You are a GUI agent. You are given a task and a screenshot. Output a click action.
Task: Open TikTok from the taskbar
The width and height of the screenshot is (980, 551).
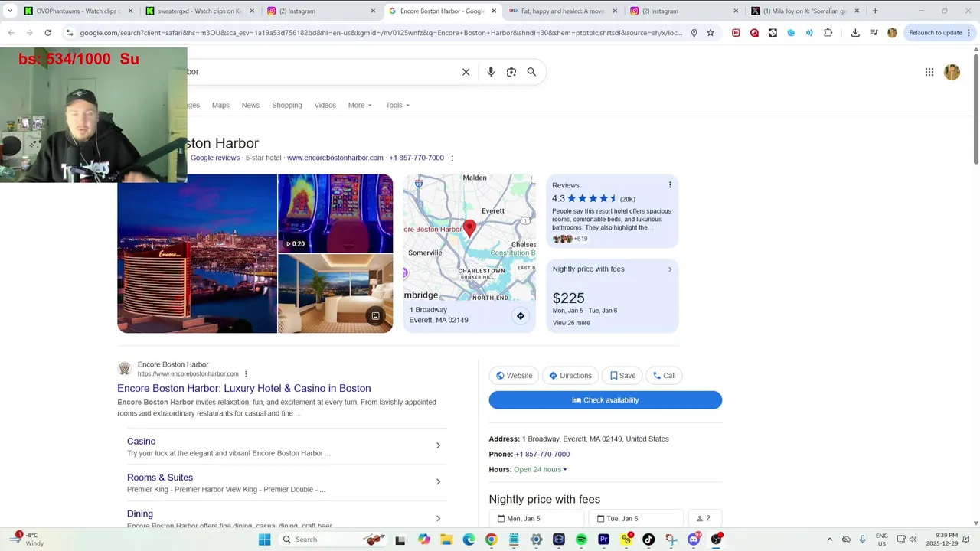(648, 540)
